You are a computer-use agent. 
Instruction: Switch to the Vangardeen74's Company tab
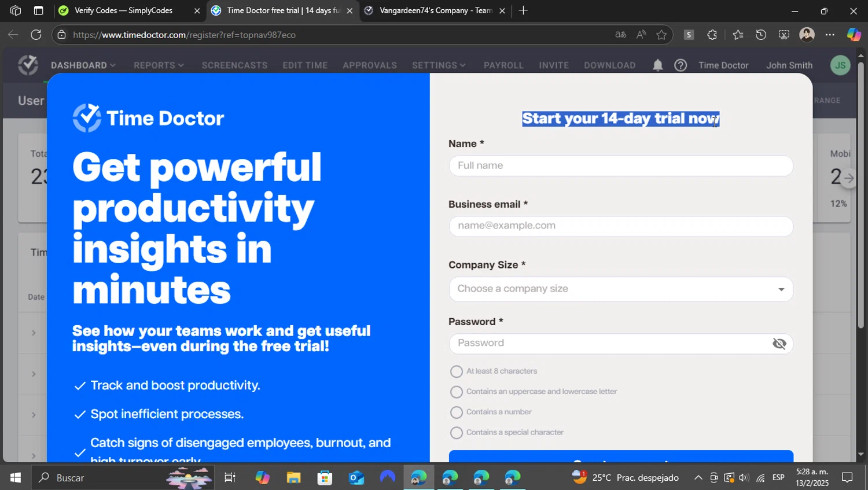[x=435, y=10]
